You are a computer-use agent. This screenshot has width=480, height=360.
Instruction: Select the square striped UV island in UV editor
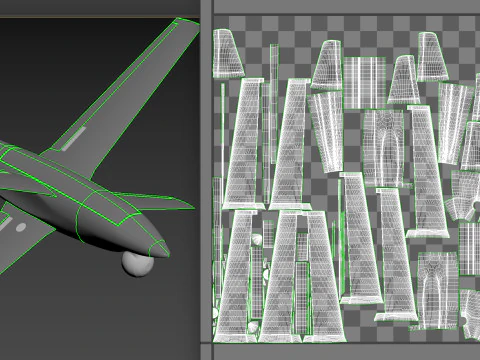tap(365, 83)
